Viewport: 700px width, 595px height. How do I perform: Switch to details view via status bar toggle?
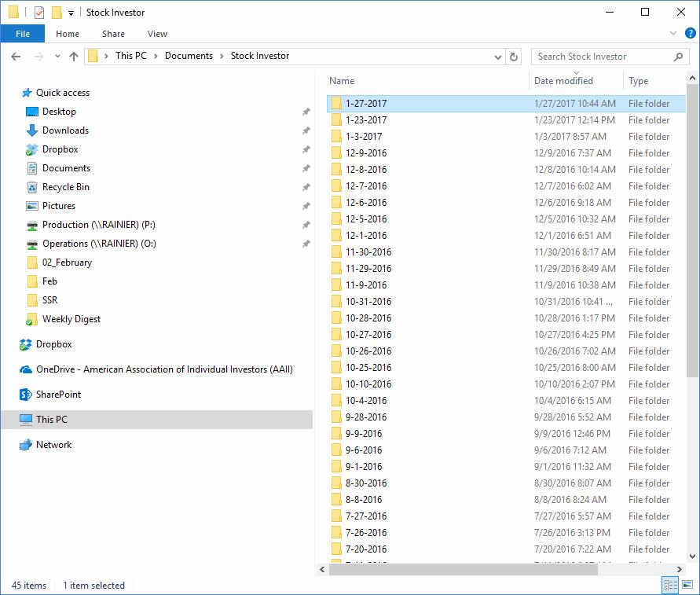(x=670, y=585)
